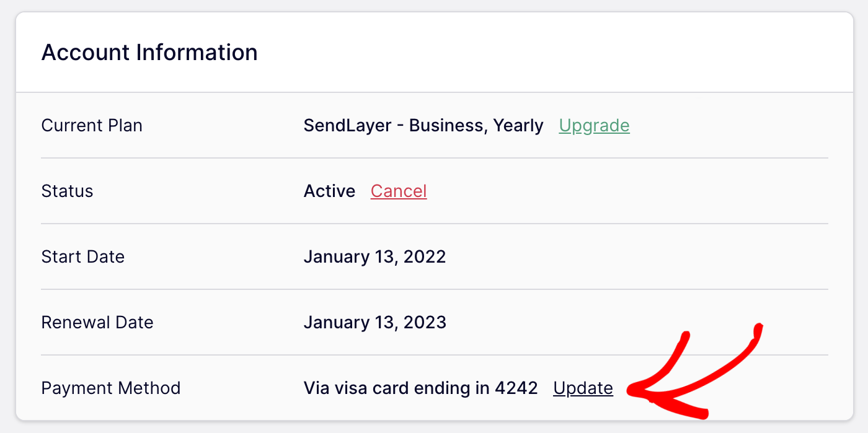Click Cancel beside the Active status
The width and height of the screenshot is (868, 433).
pyautogui.click(x=398, y=191)
